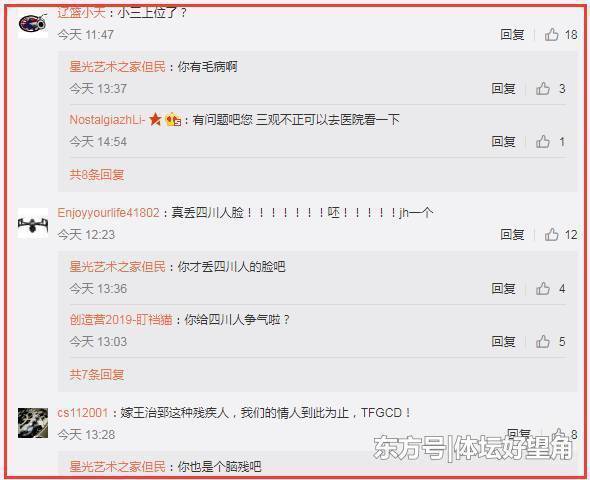Screen dimensions: 590x480
Task: Open cs112001 username profile link
Action: pyautogui.click(x=83, y=413)
